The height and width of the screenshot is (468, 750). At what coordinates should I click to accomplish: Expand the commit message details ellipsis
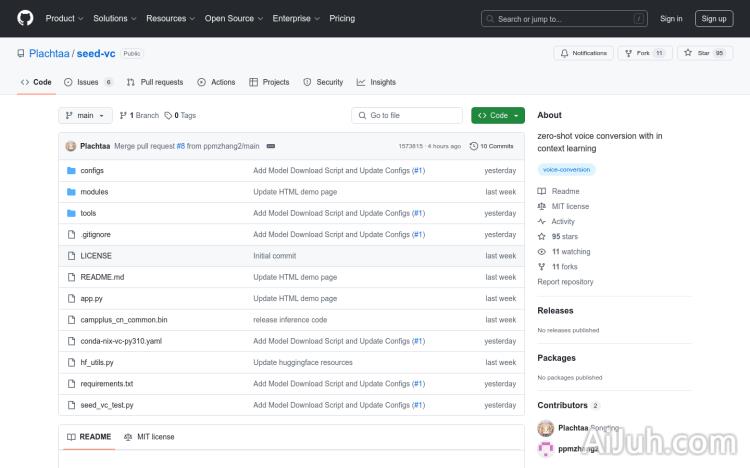[x=271, y=146]
